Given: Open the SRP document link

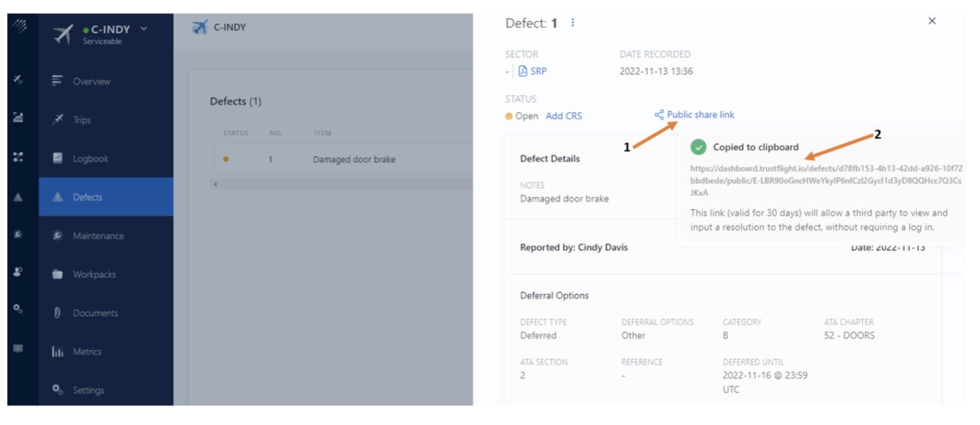Looking at the screenshot, I should click(x=538, y=71).
